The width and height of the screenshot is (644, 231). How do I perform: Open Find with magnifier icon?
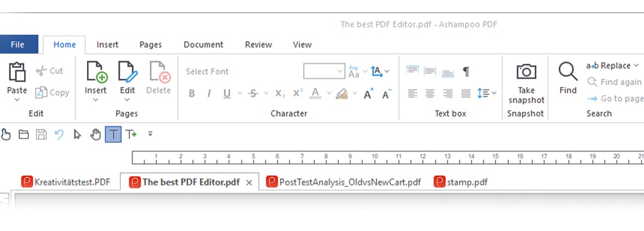tap(568, 72)
